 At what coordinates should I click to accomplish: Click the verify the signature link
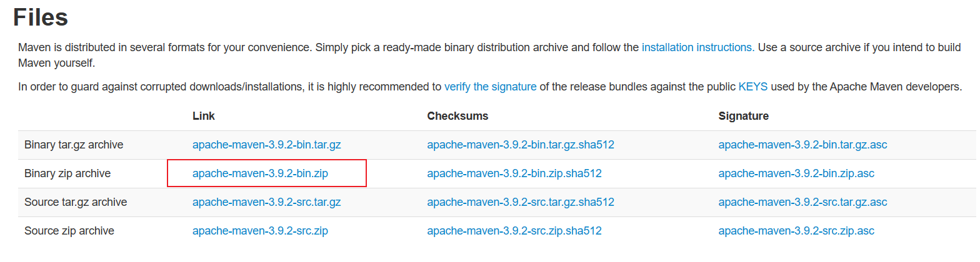tap(490, 87)
